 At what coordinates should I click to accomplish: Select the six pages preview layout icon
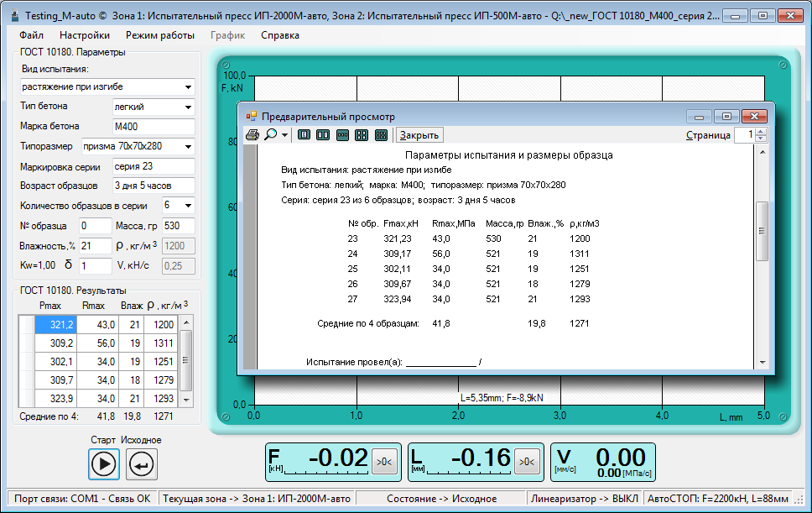(381, 134)
